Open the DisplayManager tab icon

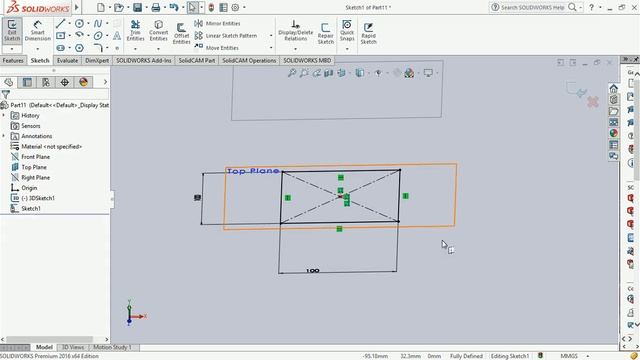[83, 82]
